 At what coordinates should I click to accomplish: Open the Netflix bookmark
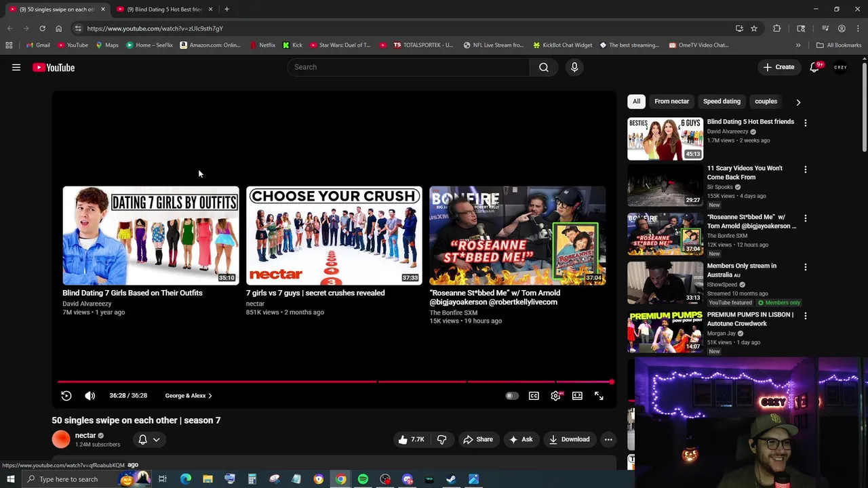point(262,45)
